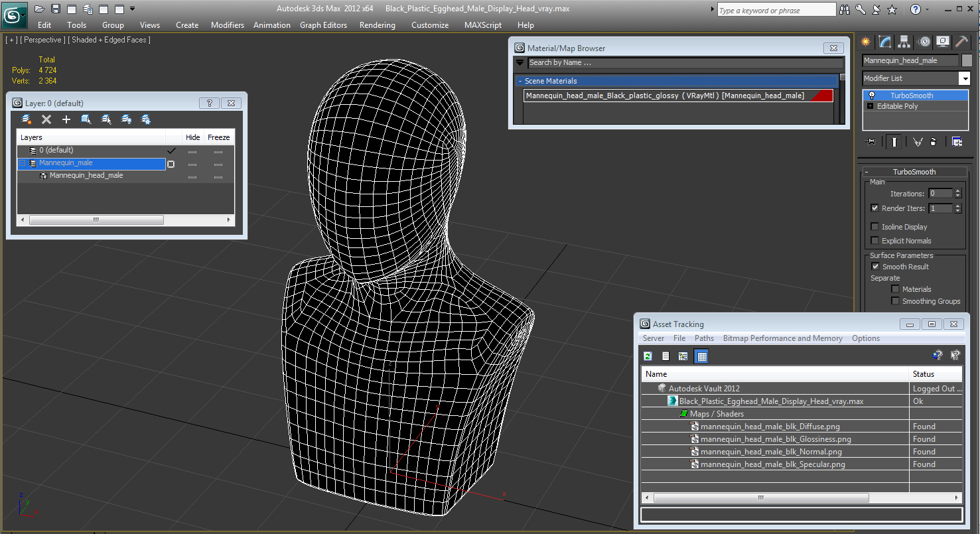This screenshot has width=980, height=534.
Task: Click the key Subscription Center icon
Action: coord(861,9)
